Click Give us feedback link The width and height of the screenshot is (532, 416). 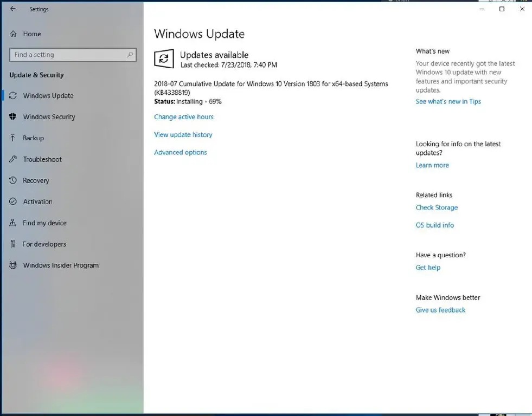pyautogui.click(x=440, y=310)
